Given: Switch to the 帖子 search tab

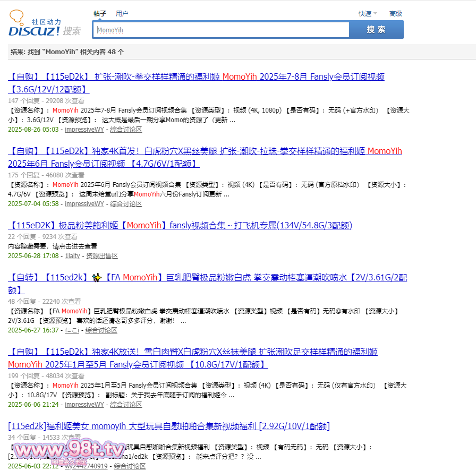Looking at the screenshot, I should (100, 13).
